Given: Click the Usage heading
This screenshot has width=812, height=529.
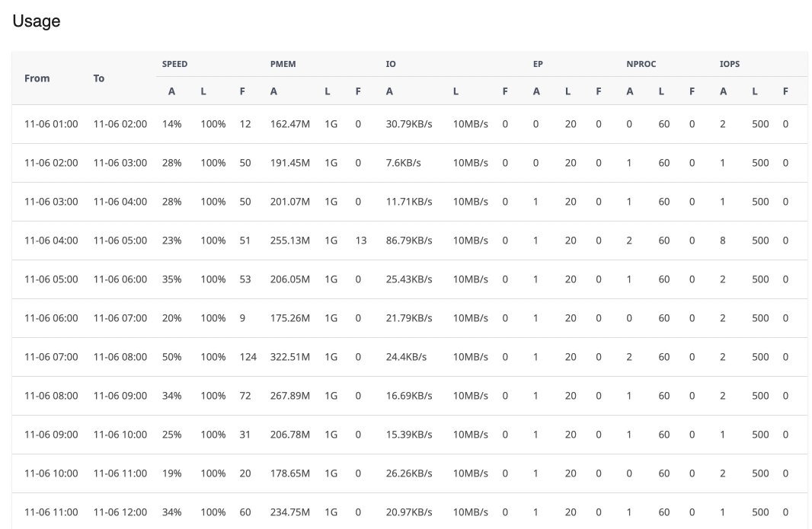Looking at the screenshot, I should 37,21.
